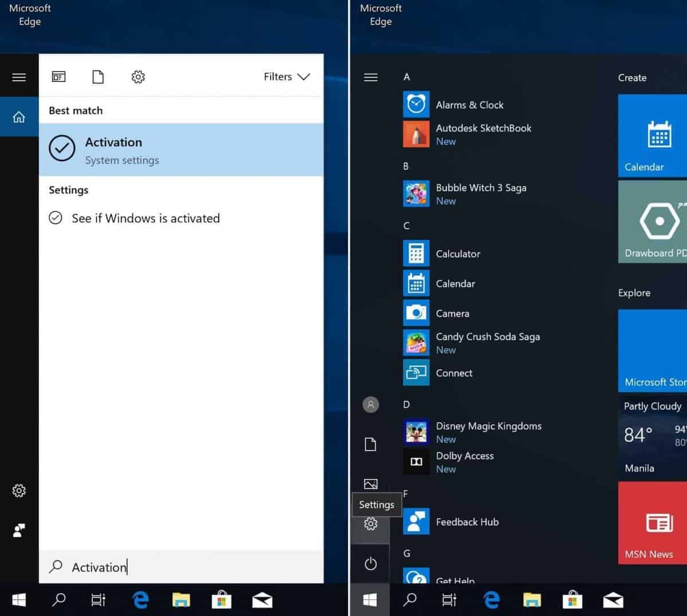Launch Microsoft Edge from the taskbar
The width and height of the screenshot is (687, 616).
point(491,599)
